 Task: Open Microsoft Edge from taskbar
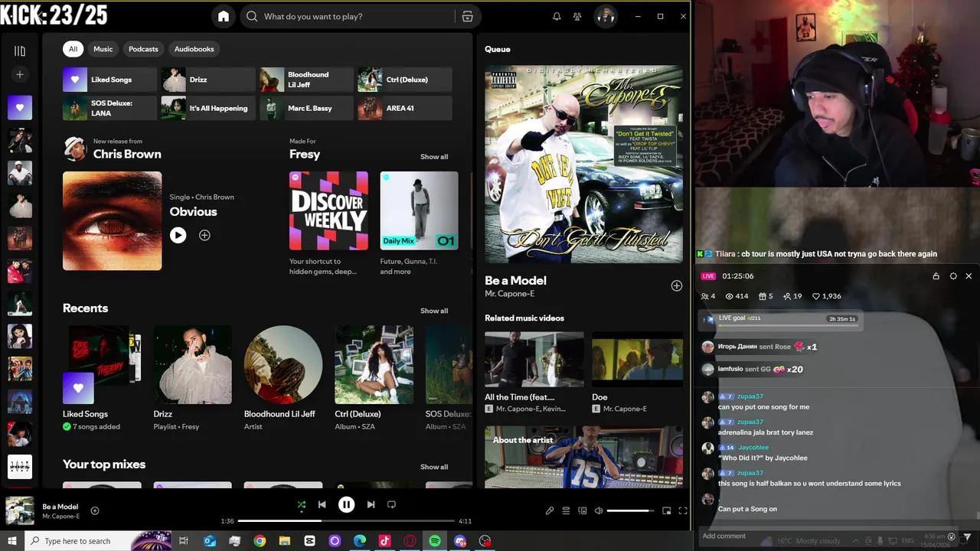[x=360, y=541]
